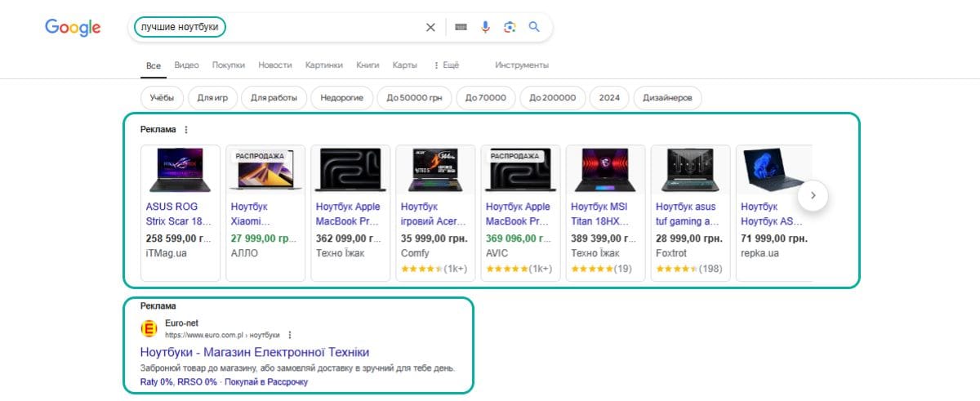Apply the Для работы filter chip

tap(274, 98)
